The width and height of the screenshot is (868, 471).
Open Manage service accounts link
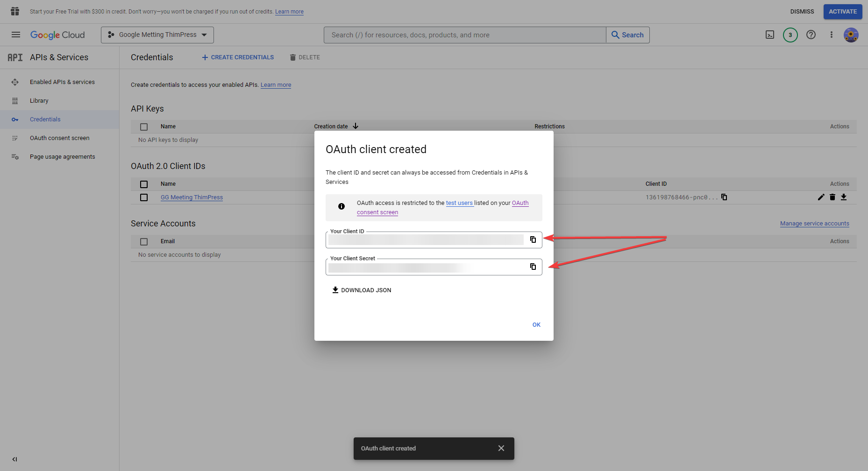coord(815,224)
